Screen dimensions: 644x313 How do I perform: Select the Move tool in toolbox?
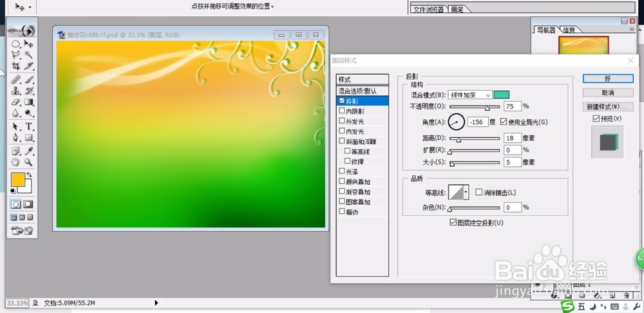point(28,44)
